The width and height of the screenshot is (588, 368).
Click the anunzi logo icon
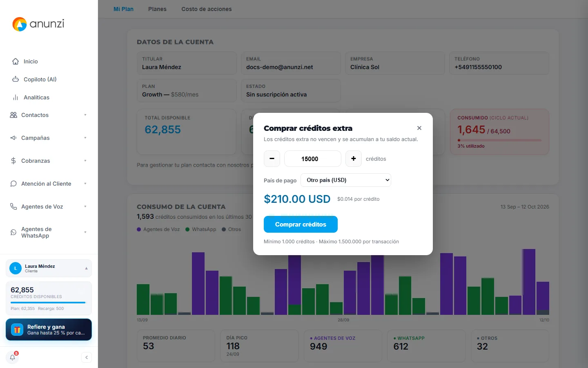tap(20, 24)
